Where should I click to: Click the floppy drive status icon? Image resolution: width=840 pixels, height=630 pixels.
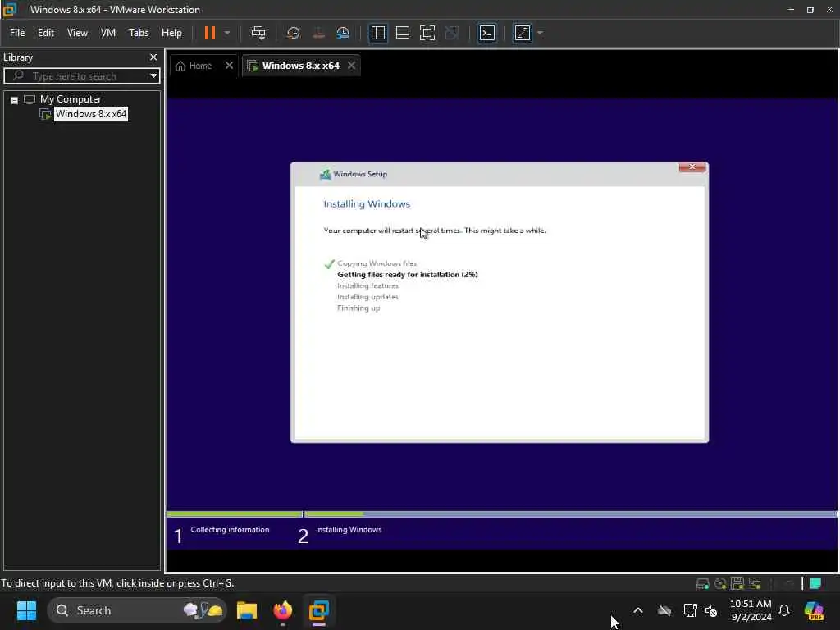pyautogui.click(x=737, y=583)
